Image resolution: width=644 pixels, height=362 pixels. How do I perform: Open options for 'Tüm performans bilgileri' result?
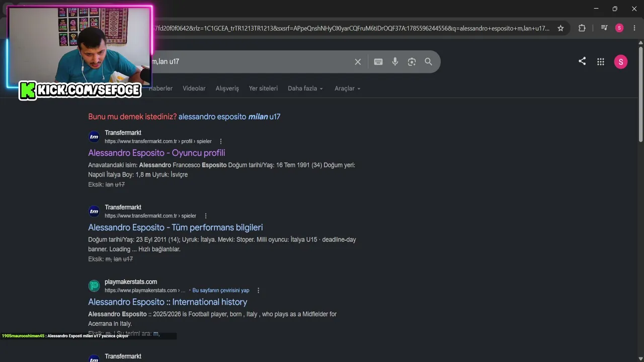pos(205,216)
